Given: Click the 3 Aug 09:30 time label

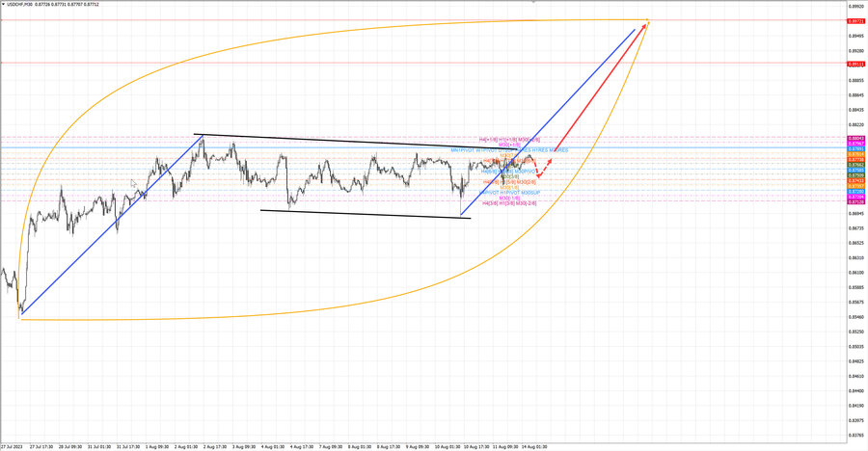Looking at the screenshot, I should [244, 446].
